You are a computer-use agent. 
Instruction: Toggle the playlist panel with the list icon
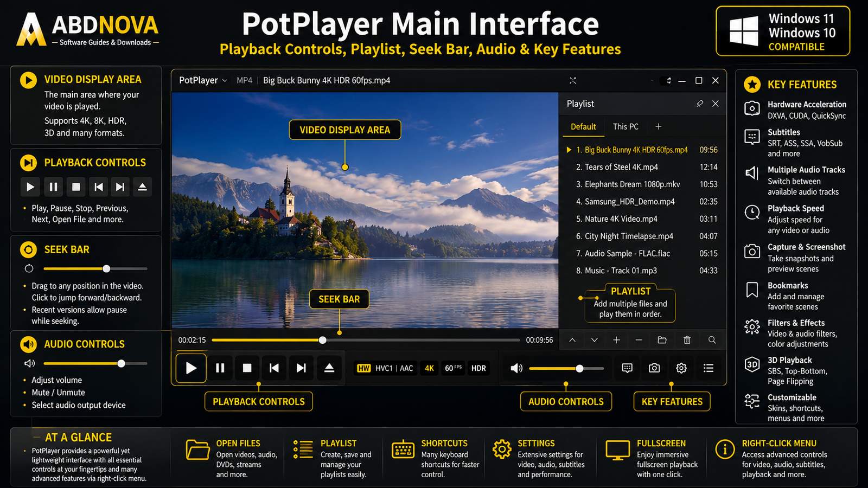coord(709,368)
